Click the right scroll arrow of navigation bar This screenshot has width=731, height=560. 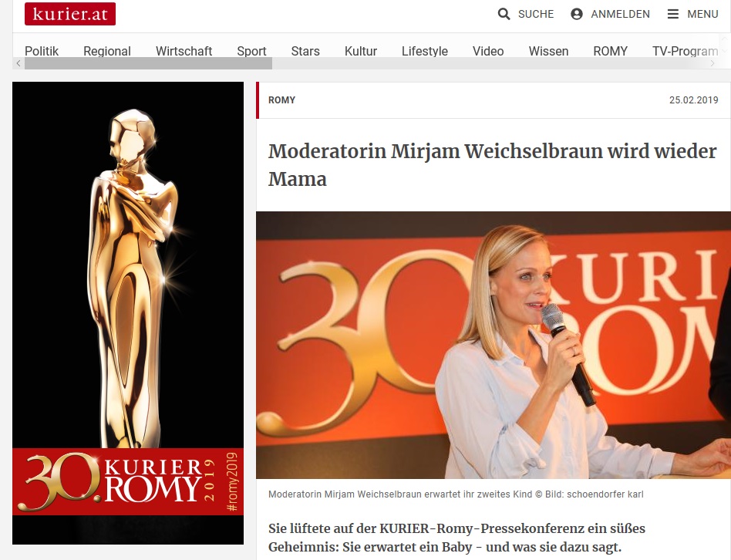(x=712, y=63)
